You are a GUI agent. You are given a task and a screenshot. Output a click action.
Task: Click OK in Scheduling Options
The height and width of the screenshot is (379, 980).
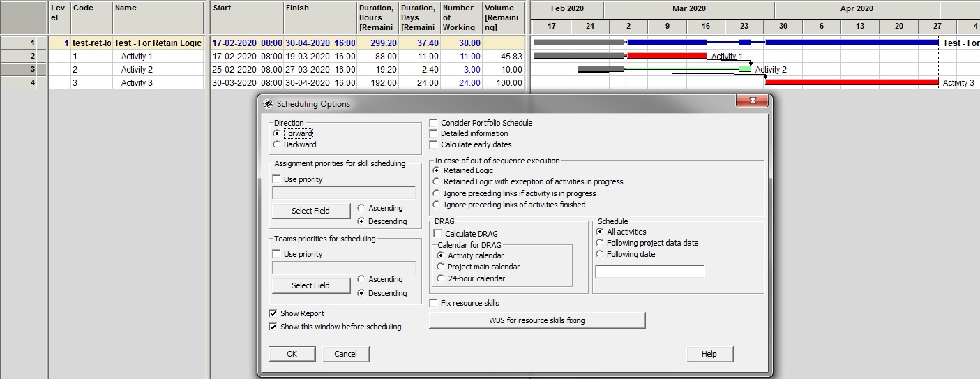292,354
